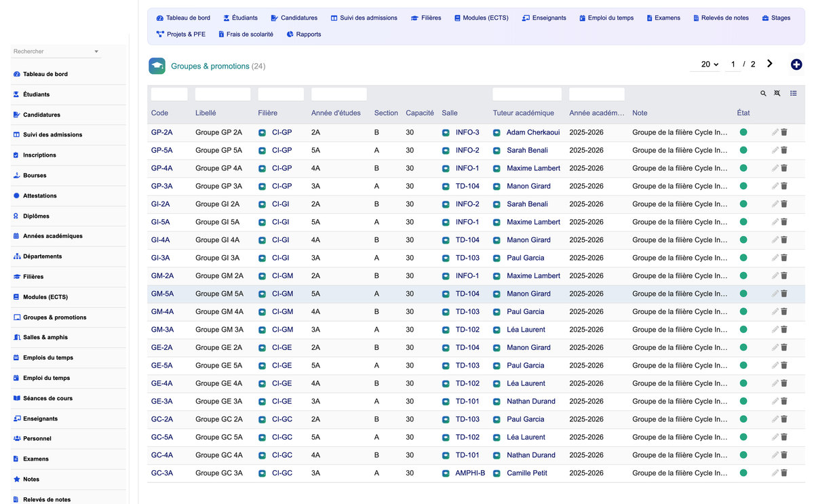Open the GP-2A code link
Screen dimensions: 814x504
pos(161,132)
